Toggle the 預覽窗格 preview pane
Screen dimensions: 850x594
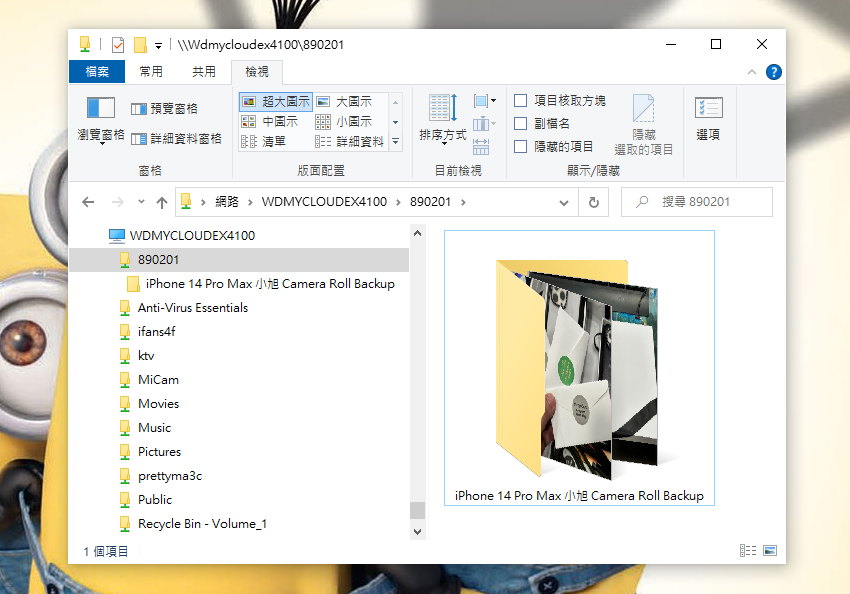coord(164,108)
